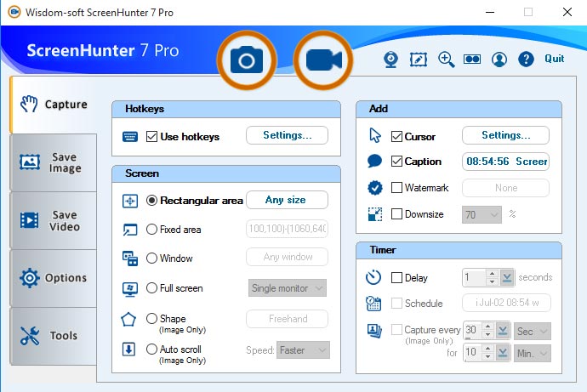The image size is (587, 392).
Task: Switch to the Save Video tab
Action: (54, 221)
